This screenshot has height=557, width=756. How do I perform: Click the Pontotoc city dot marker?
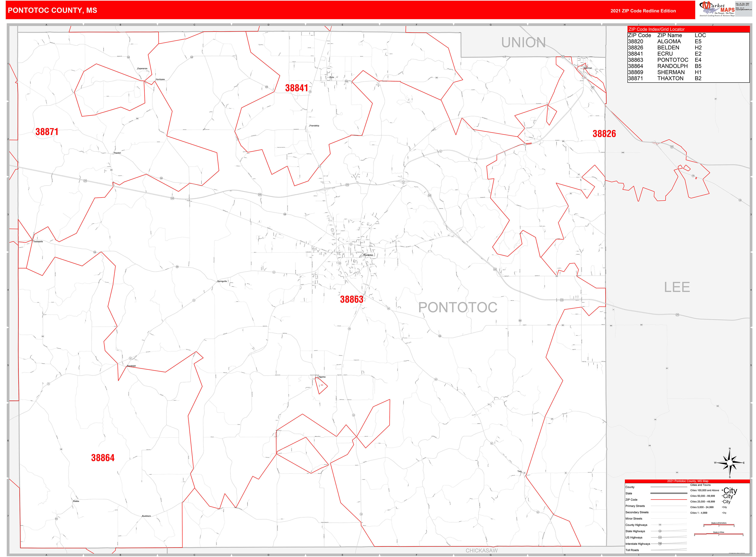(363, 255)
